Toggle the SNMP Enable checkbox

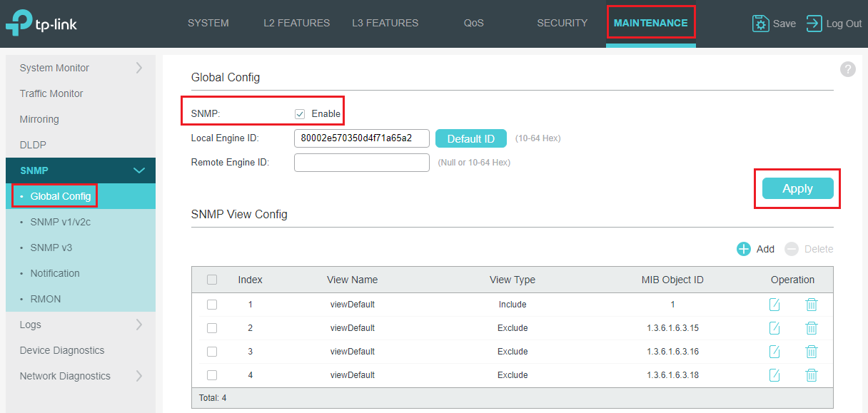click(300, 114)
